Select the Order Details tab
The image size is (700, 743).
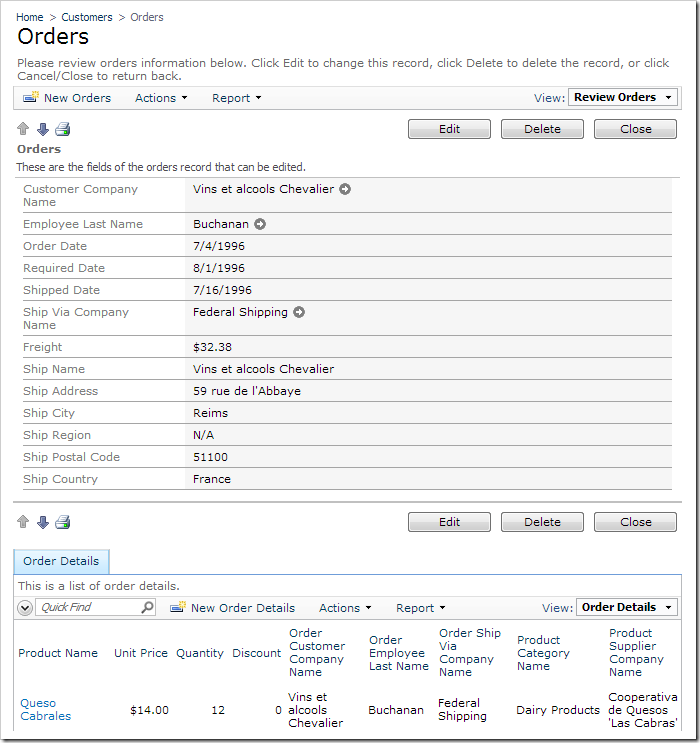61,561
